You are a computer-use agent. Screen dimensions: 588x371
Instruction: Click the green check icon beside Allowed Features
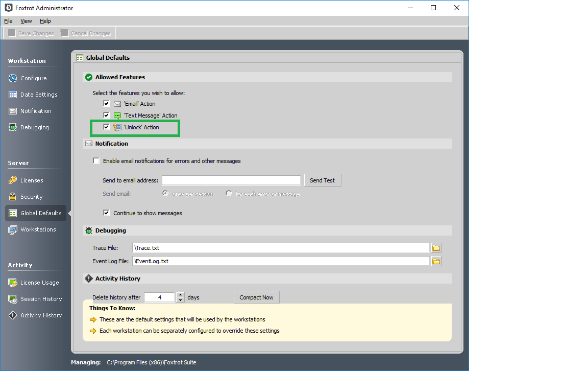tap(89, 77)
